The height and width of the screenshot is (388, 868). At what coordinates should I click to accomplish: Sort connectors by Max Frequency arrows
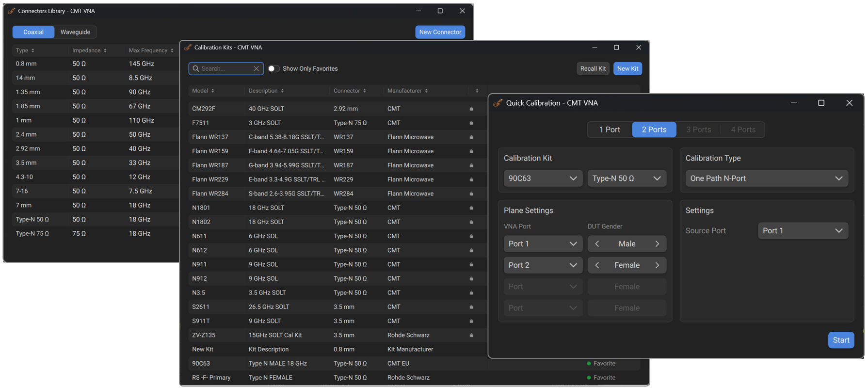point(172,50)
